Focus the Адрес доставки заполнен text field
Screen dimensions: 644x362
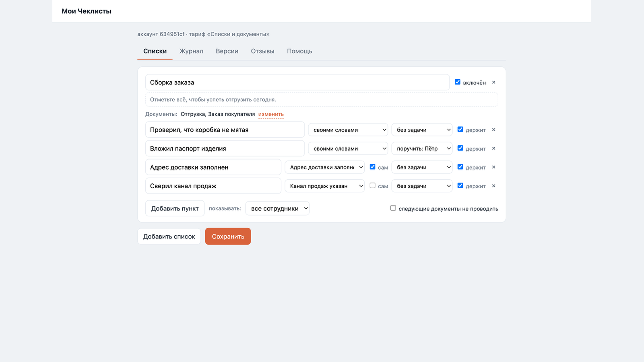pyautogui.click(x=213, y=167)
